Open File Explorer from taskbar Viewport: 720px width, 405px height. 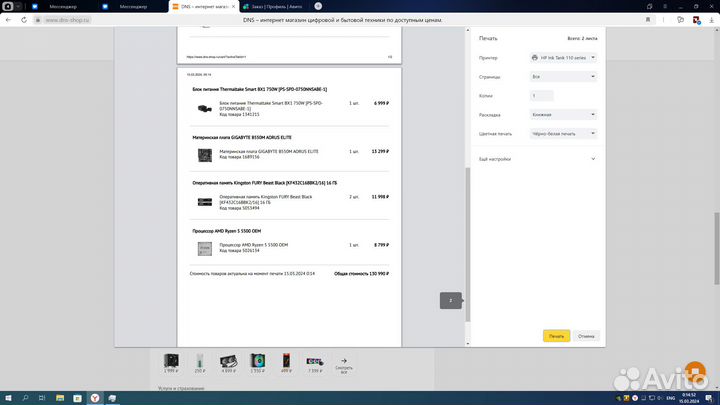[x=60, y=398]
